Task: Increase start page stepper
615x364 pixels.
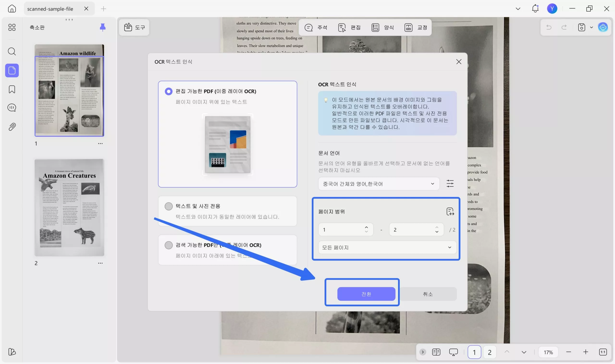Action: 366,227
